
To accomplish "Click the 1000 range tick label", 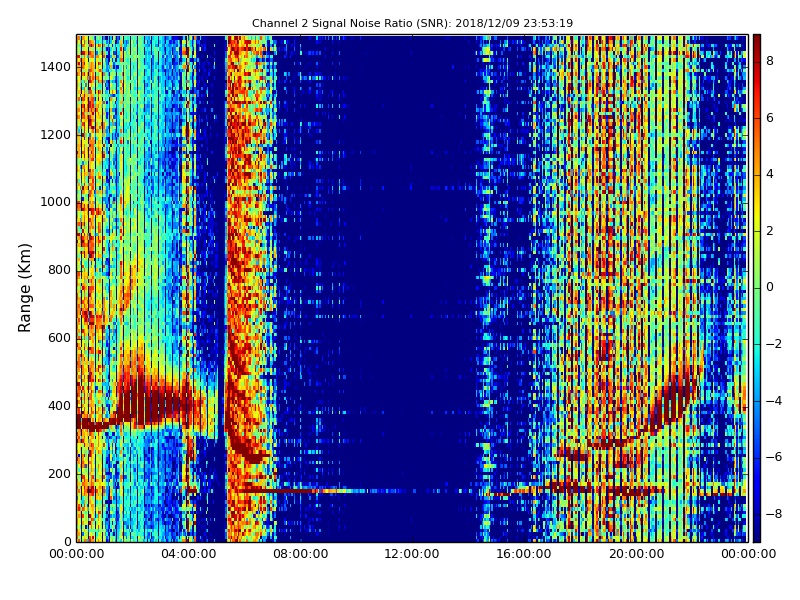I will coord(56,202).
